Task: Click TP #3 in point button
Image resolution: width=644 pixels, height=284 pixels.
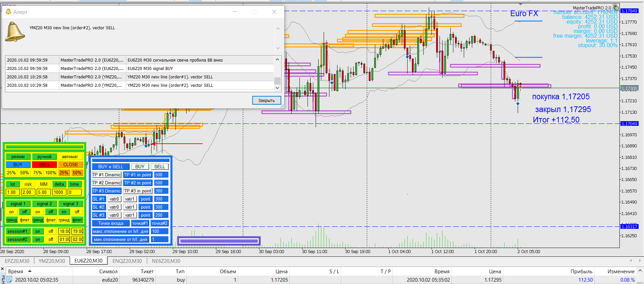Action: tap(138, 191)
